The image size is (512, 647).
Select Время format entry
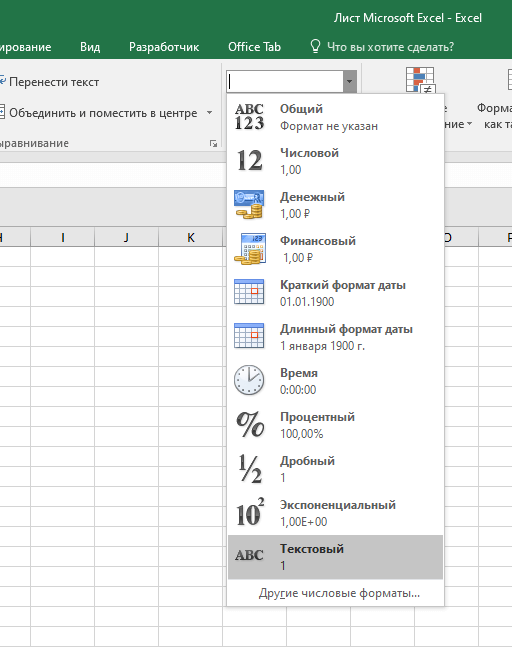[x=335, y=380]
